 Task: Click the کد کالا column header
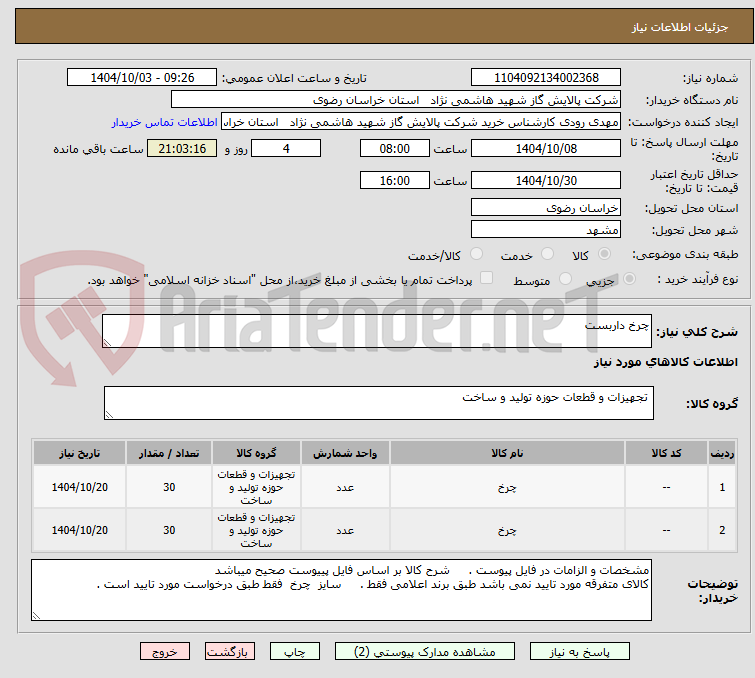click(x=666, y=453)
